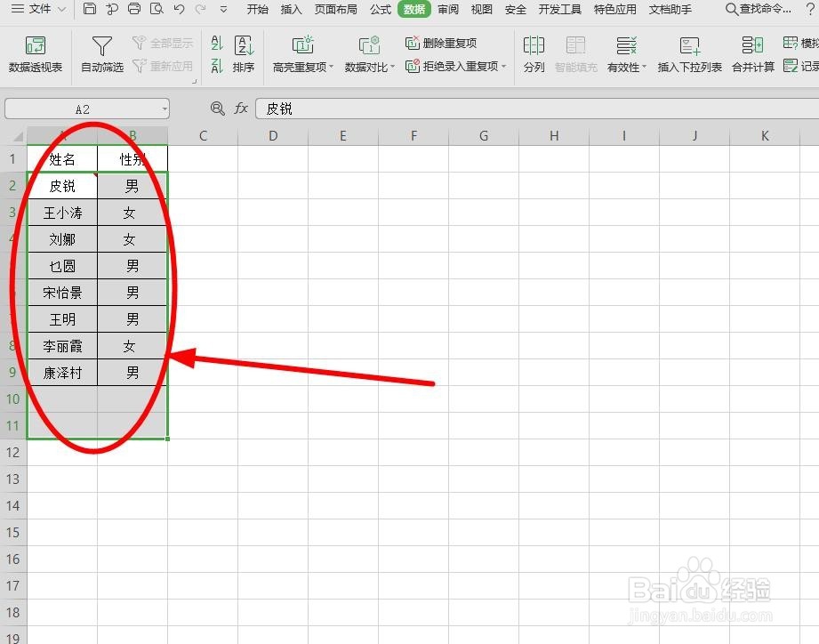Click cell containing 姓名

pos(62,159)
